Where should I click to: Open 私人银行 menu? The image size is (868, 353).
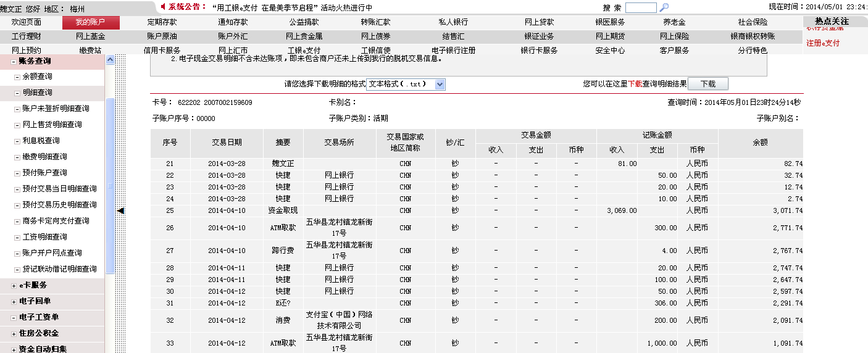(453, 22)
